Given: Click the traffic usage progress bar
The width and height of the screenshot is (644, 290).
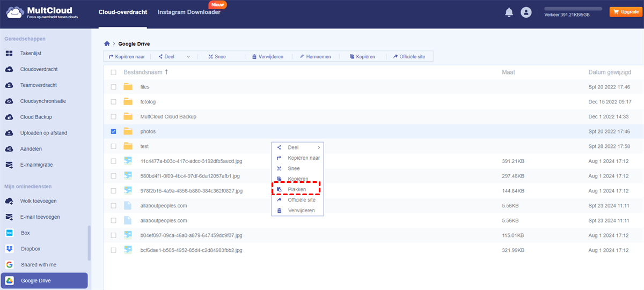Looking at the screenshot, I should click(574, 9).
